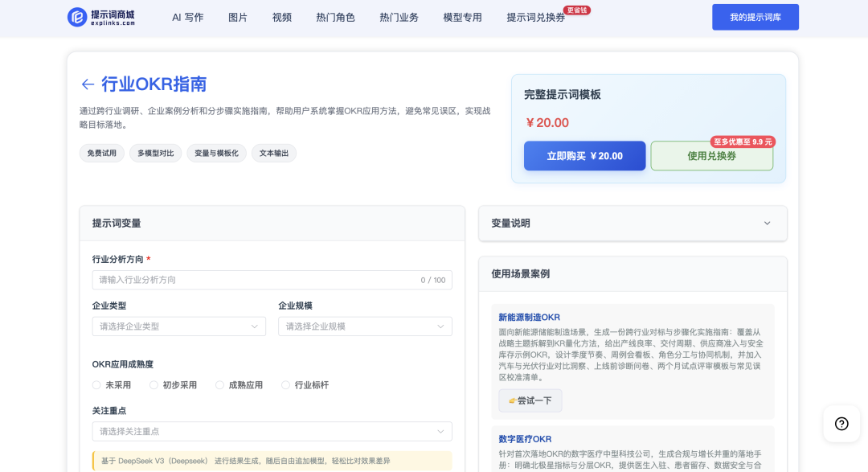Screen dimensions: 868x472
Task: Open the 关注重点 dropdown
Action: tap(272, 432)
